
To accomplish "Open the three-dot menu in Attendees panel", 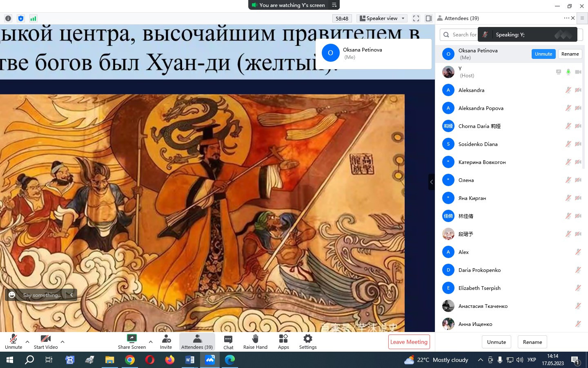I will 566,18.
